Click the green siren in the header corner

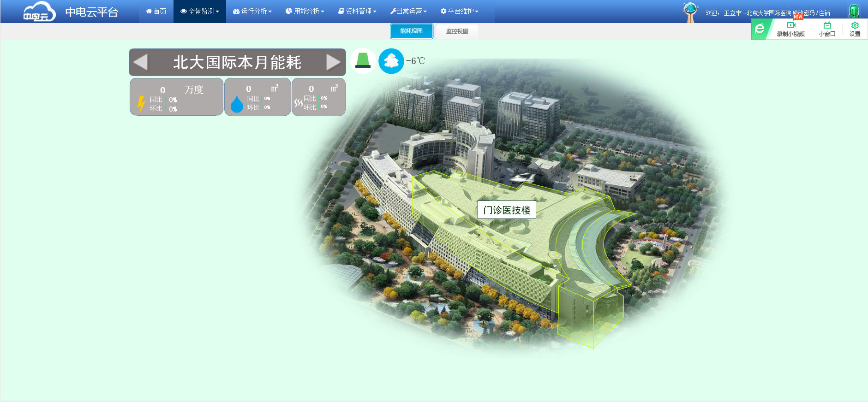pyautogui.click(x=854, y=11)
